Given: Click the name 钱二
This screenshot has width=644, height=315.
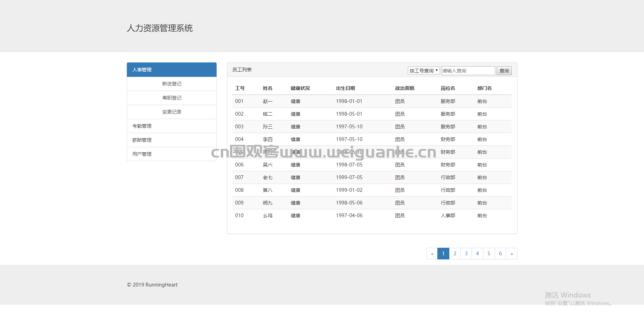Looking at the screenshot, I should [268, 114].
